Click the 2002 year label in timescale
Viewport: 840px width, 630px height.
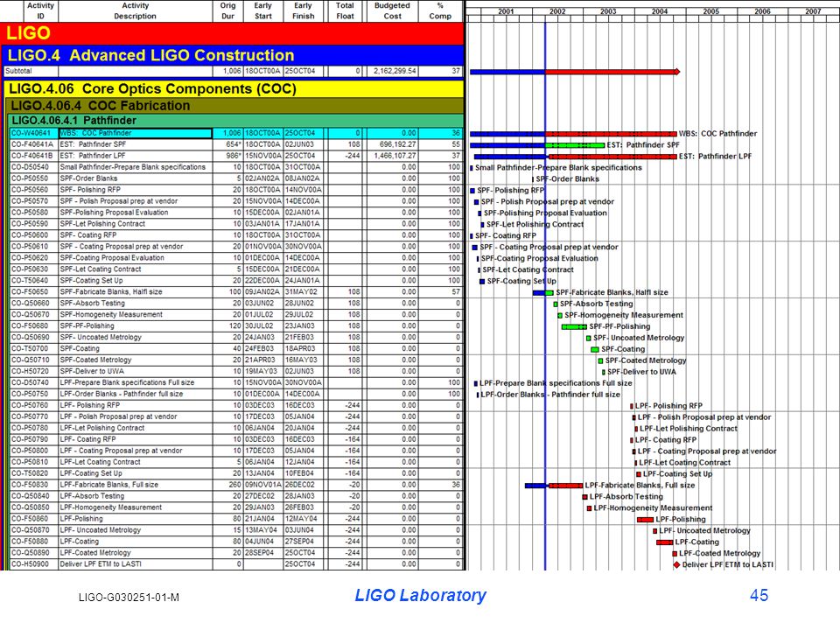pyautogui.click(x=557, y=11)
